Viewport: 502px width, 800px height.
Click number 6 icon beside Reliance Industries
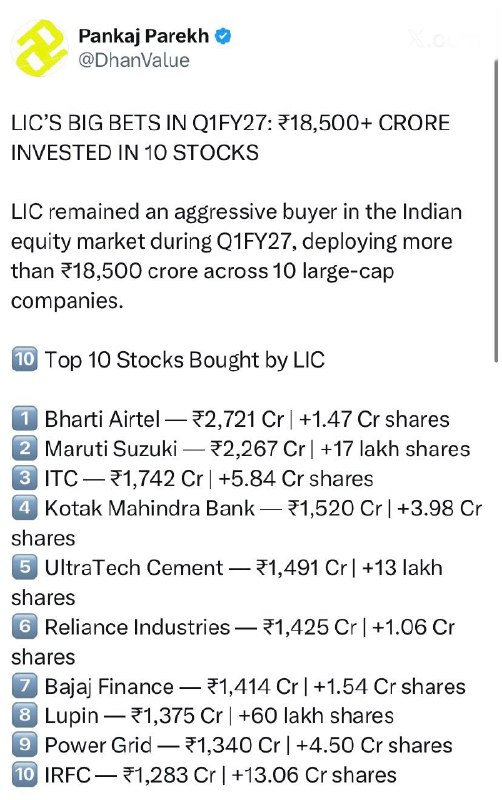24,626
